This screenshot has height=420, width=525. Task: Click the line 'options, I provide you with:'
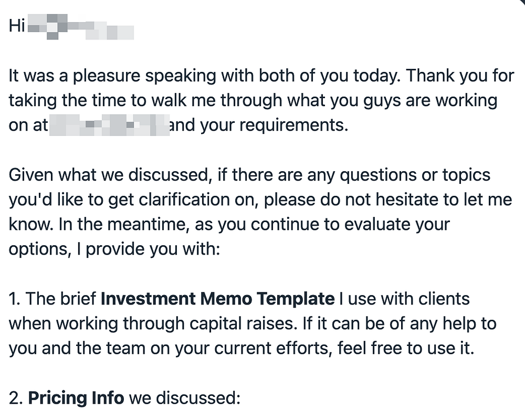tap(113, 249)
